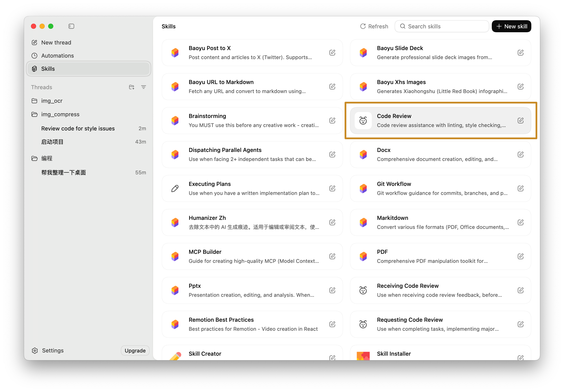
Task: Click the Receiving Code Review skill icon
Action: coord(363,290)
